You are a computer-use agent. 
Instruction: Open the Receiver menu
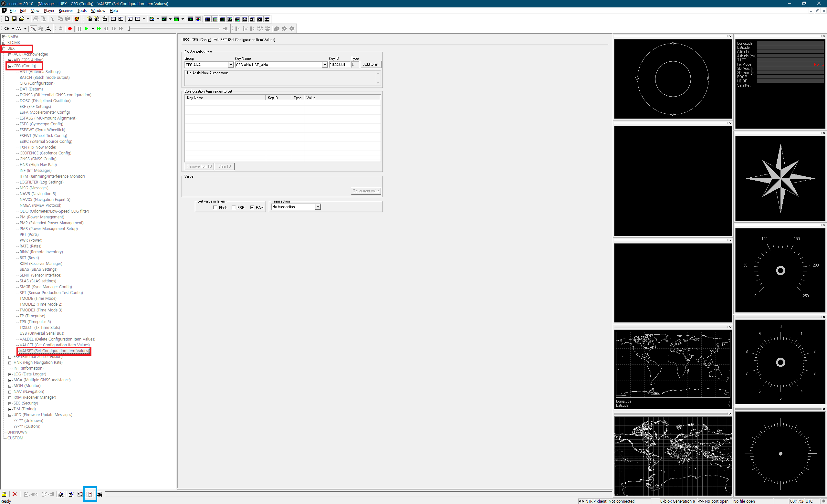(x=66, y=11)
